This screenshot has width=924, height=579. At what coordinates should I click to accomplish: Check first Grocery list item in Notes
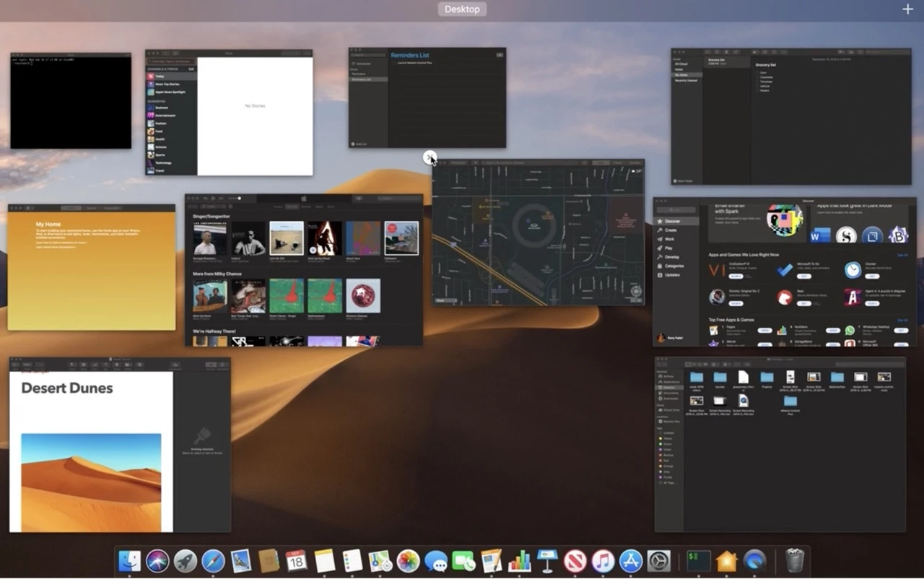click(757, 73)
